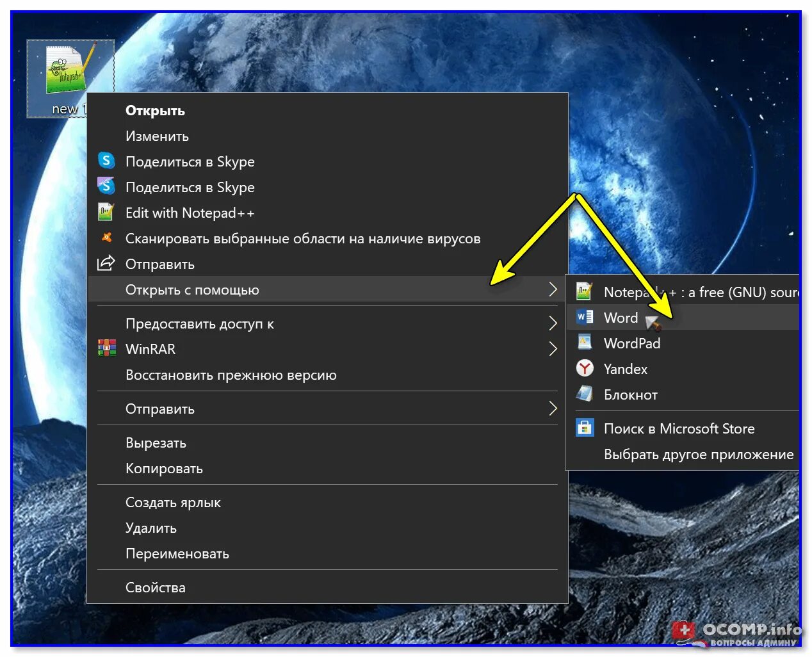The image size is (812, 657).
Task: Click Отправить entry with share icon
Action: pyautogui.click(x=327, y=264)
